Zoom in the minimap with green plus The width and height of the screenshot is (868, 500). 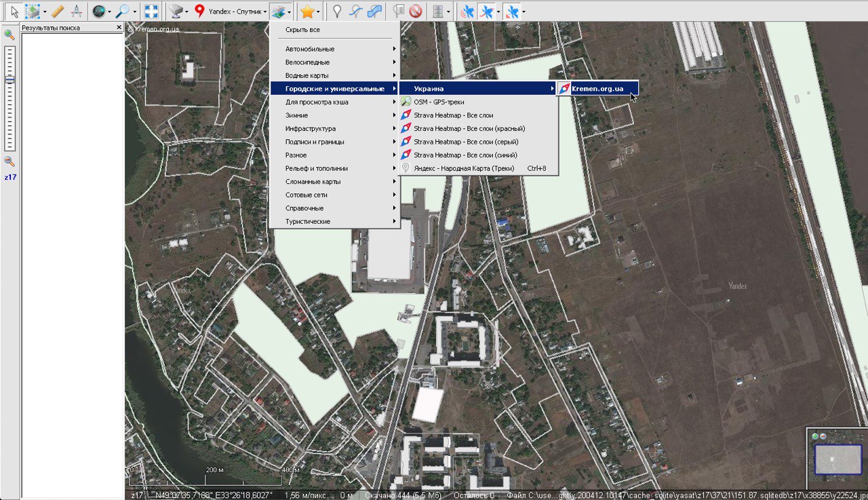pyautogui.click(x=815, y=436)
